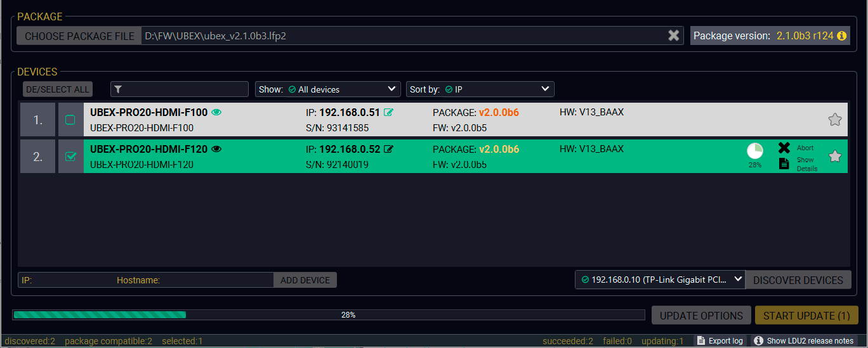The height and width of the screenshot is (348, 868).
Task: Open the Show All devices dropdown
Action: pyautogui.click(x=327, y=89)
